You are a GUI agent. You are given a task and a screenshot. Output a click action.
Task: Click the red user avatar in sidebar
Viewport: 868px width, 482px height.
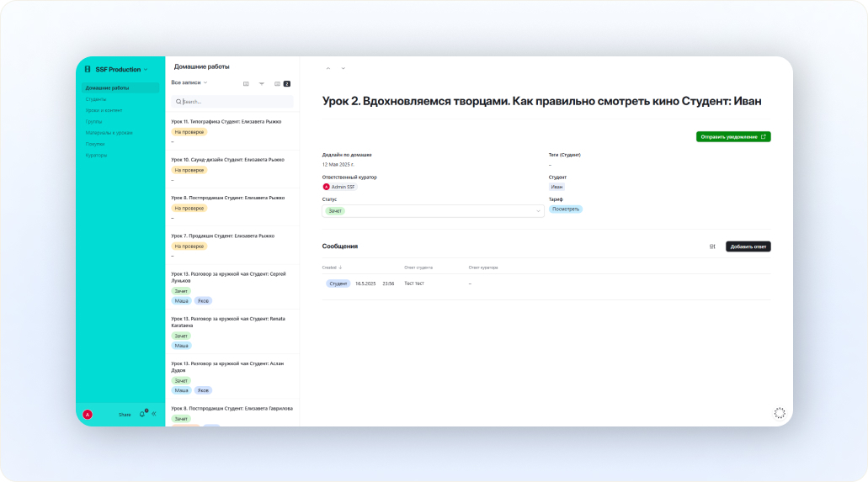[x=88, y=415]
